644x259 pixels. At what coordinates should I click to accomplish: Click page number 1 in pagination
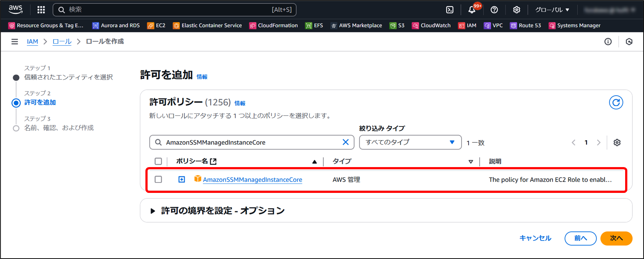click(586, 143)
